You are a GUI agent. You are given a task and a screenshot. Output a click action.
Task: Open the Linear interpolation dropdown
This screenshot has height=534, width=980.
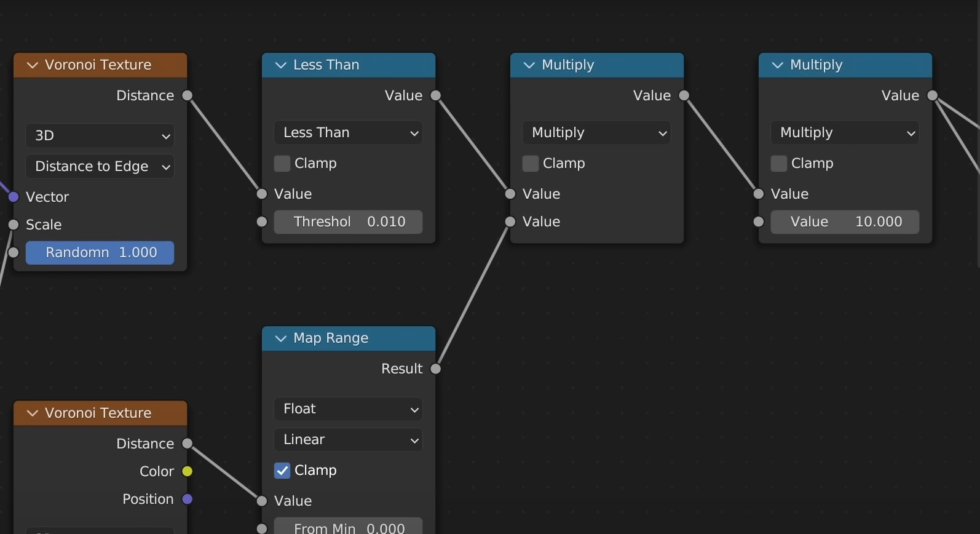[348, 440]
